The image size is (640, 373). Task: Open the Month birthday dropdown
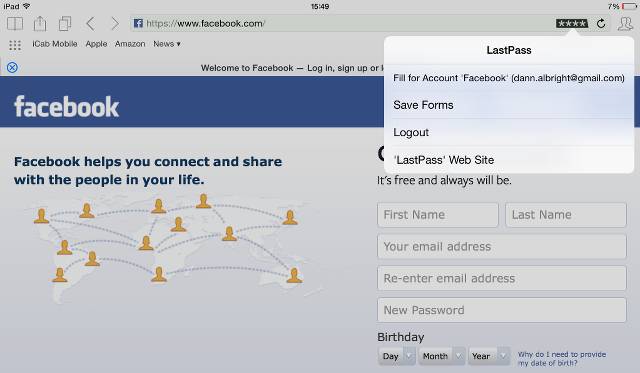coord(442,356)
